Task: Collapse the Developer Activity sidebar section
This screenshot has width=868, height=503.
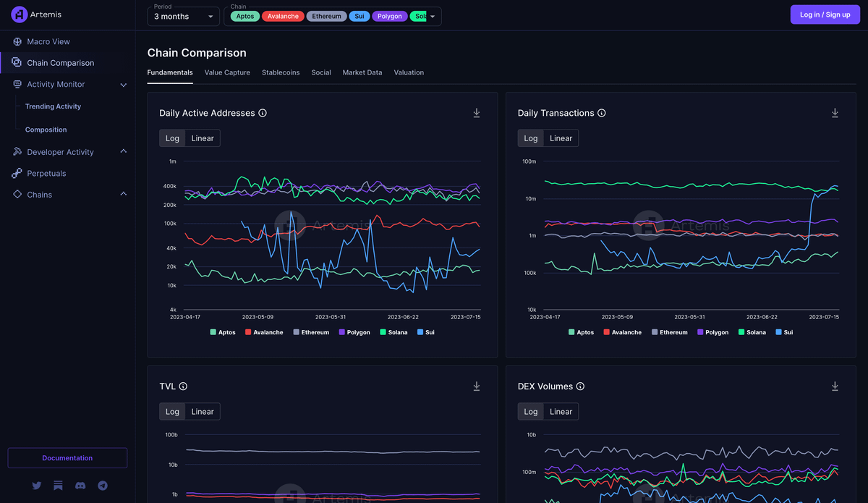Action: pos(123,152)
